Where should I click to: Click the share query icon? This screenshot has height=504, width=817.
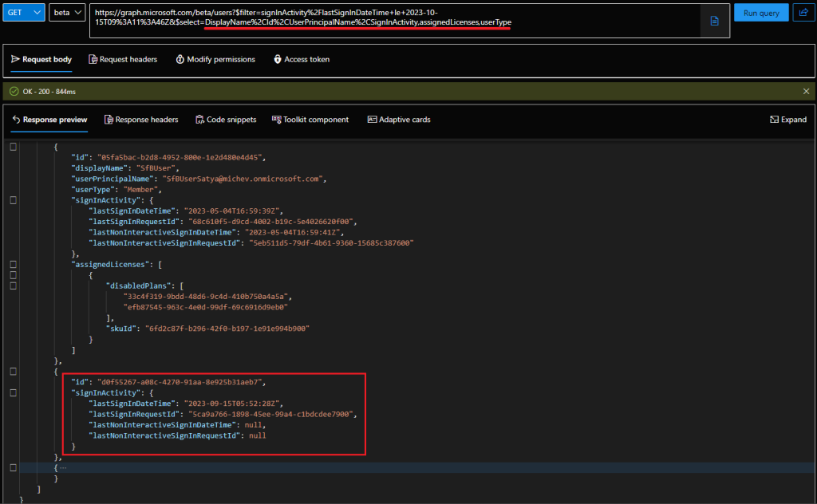(804, 12)
